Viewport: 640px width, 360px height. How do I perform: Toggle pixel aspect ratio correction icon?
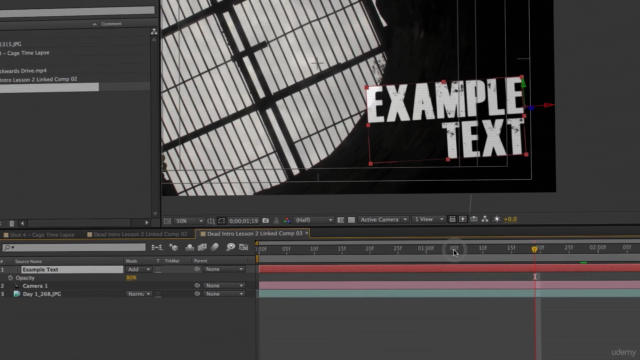tap(452, 219)
